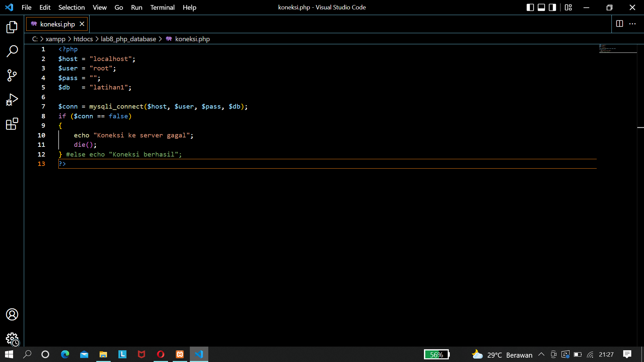Toggle the primary sidebar visibility

point(530,7)
